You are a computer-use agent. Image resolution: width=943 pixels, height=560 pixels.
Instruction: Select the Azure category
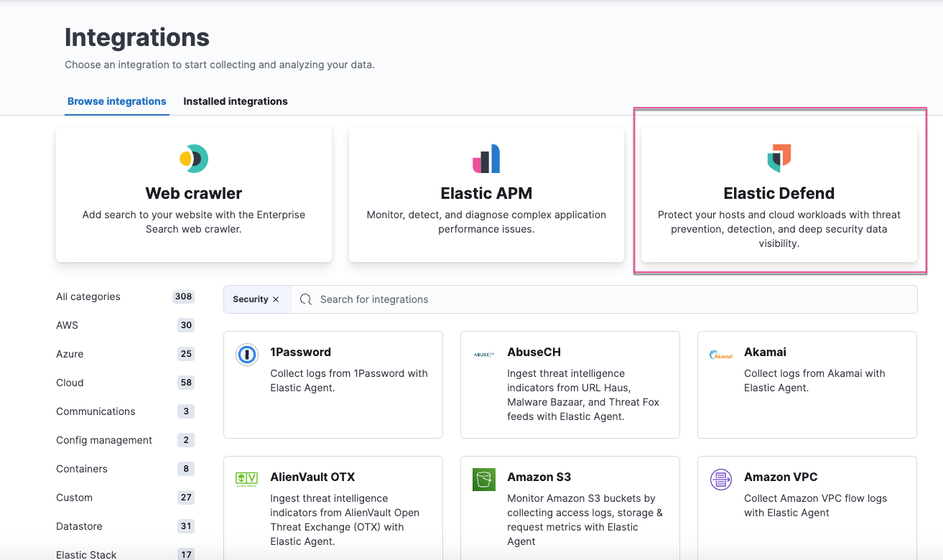[70, 354]
